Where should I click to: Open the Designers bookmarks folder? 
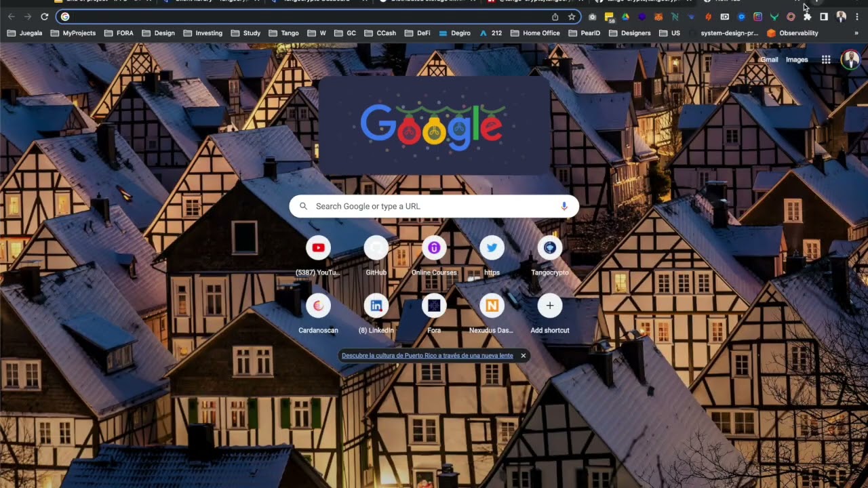(629, 33)
